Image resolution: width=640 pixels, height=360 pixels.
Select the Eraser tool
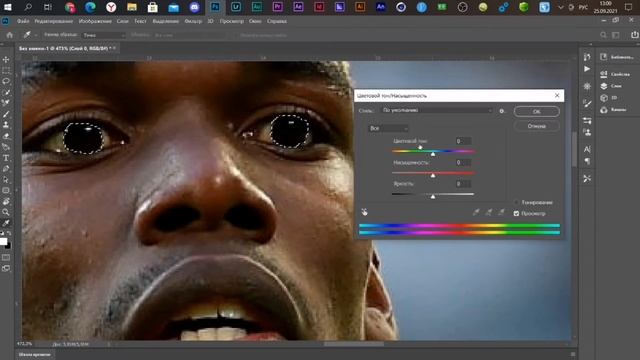[x=6, y=136]
